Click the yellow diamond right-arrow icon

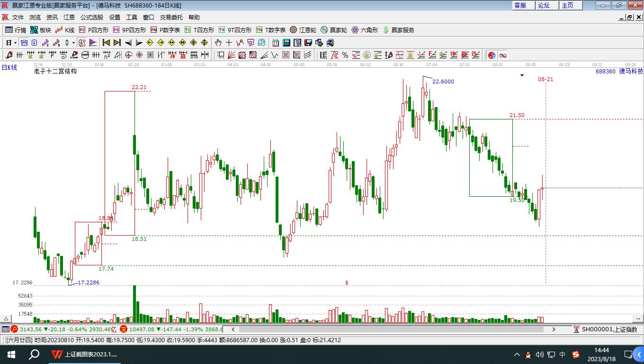click(161, 43)
